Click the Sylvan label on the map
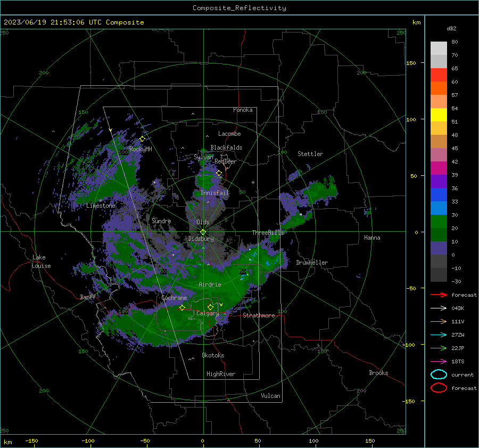479x448 pixels. [203, 157]
